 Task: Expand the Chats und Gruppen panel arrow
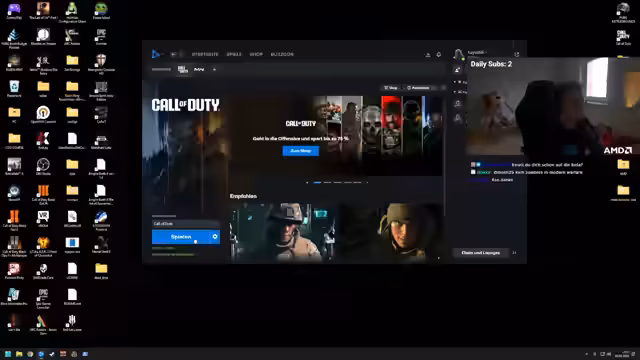pos(514,253)
